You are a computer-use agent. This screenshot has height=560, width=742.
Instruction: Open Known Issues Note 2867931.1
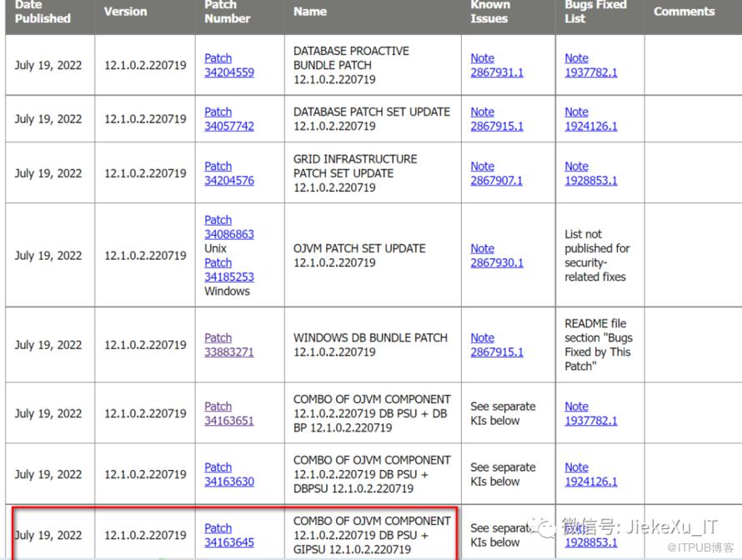tap(497, 65)
